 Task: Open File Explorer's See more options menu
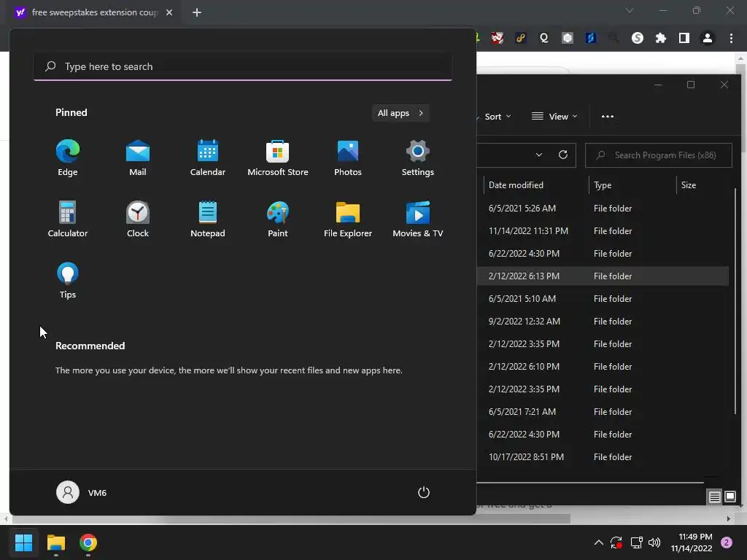click(x=608, y=116)
